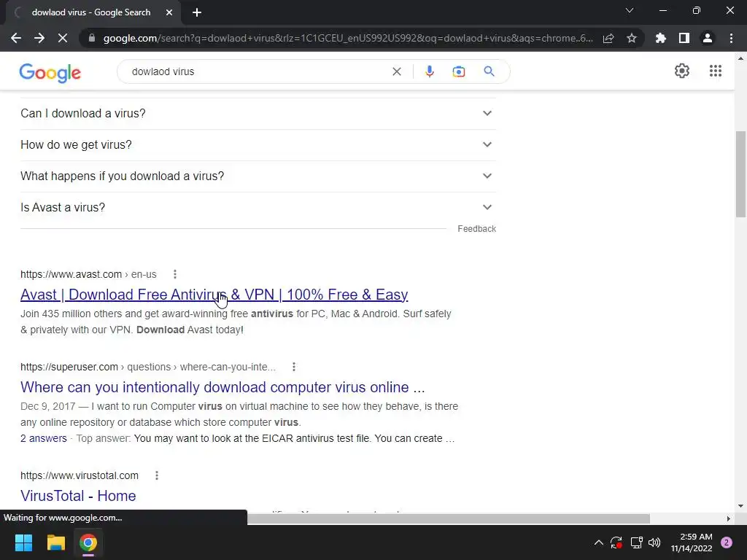Minimize the Chrome window
Screen dimensions: 747x560
662,10
